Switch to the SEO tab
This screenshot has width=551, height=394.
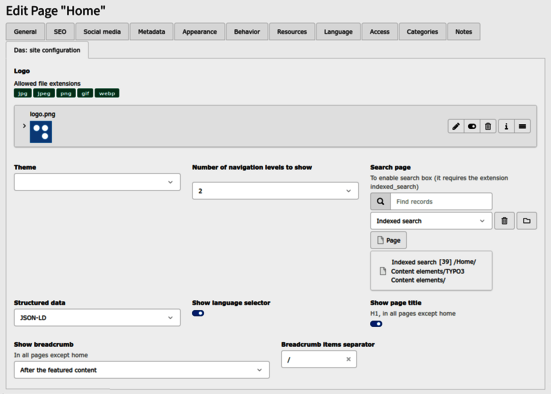pos(60,32)
